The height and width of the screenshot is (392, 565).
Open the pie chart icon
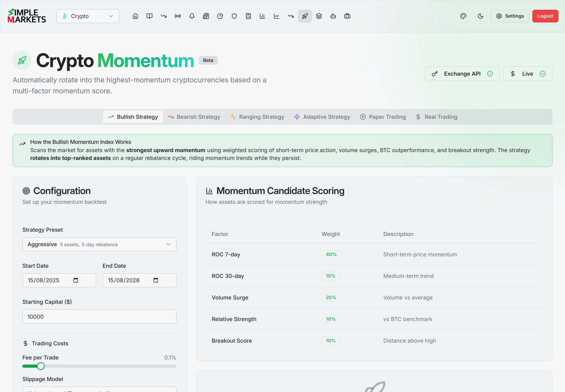(220, 16)
